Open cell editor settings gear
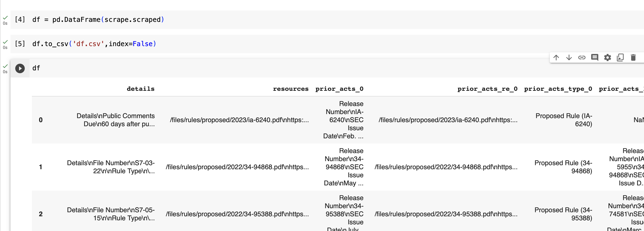644x231 pixels. [608, 58]
